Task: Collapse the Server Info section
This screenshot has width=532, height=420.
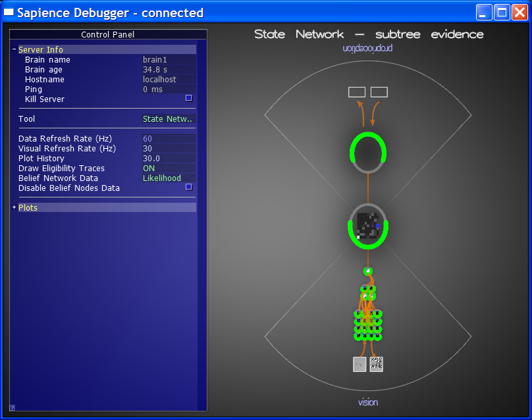Action: tap(14, 50)
